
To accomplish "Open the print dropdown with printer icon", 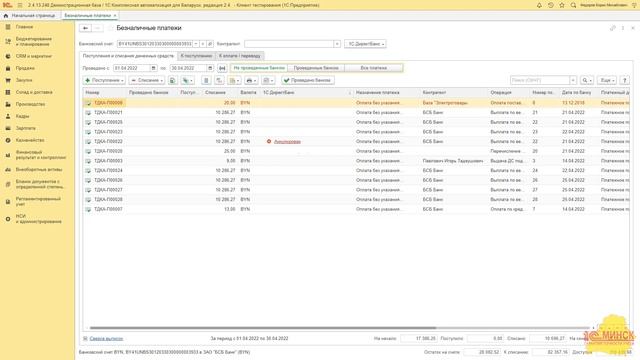I will pos(251,80).
